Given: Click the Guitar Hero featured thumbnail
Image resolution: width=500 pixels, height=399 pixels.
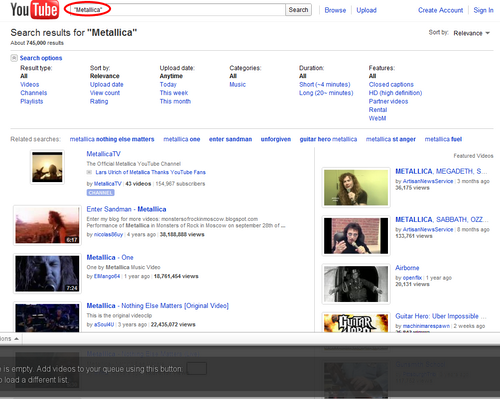Looking at the screenshot, I should tap(356, 323).
